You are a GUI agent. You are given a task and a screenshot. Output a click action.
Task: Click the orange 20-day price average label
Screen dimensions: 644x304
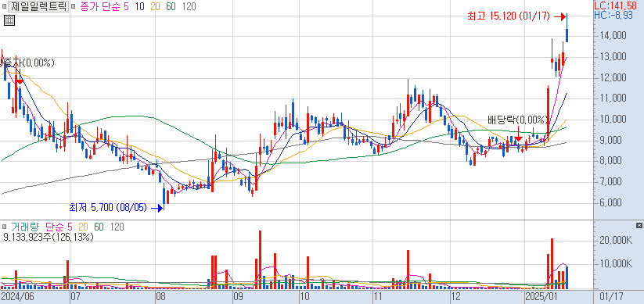pyautogui.click(x=155, y=6)
